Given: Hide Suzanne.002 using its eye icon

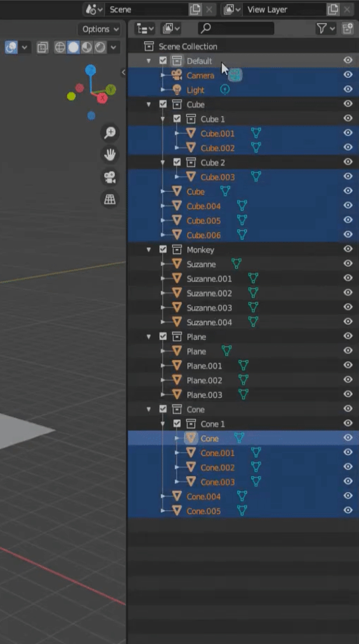Looking at the screenshot, I should pyautogui.click(x=348, y=292).
